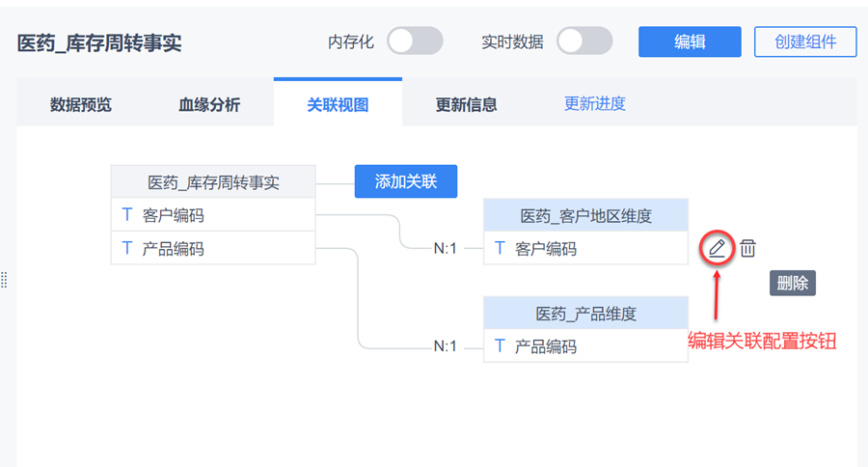The width and height of the screenshot is (868, 467).
Task: Click the trash delete relation icon
Action: point(747,248)
